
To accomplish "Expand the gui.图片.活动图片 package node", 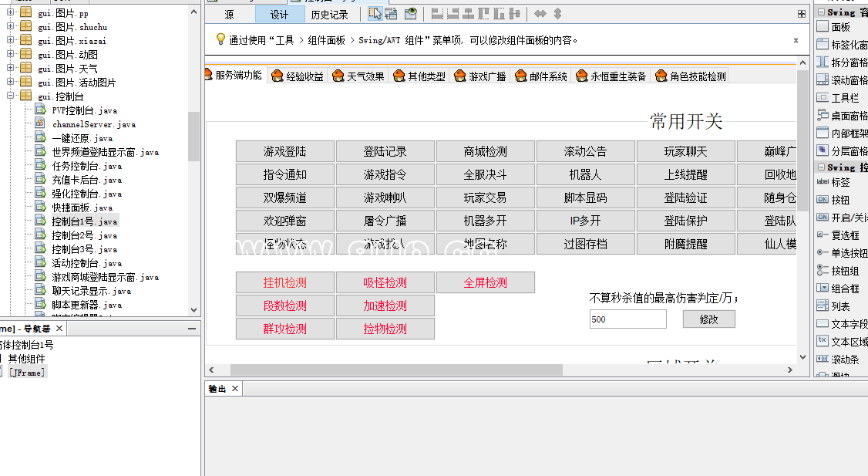I will click(x=10, y=82).
